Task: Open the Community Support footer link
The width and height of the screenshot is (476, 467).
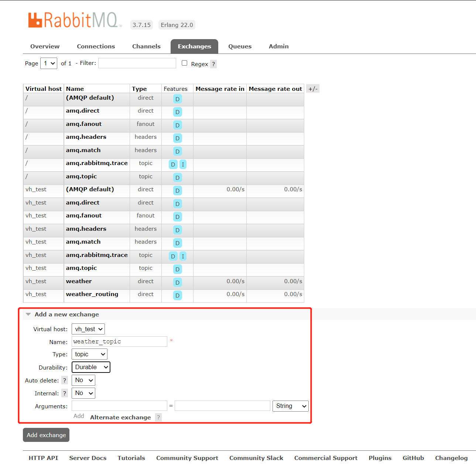Action: 187,458
